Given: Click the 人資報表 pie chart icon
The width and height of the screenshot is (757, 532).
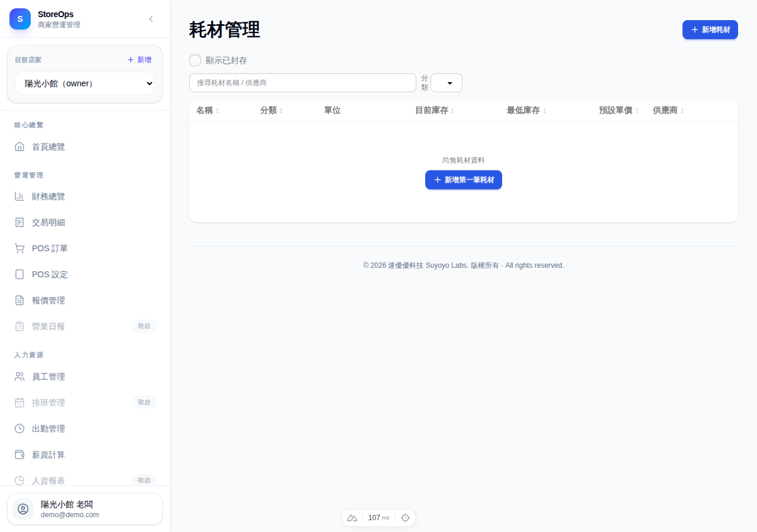Looking at the screenshot, I should [x=20, y=481].
